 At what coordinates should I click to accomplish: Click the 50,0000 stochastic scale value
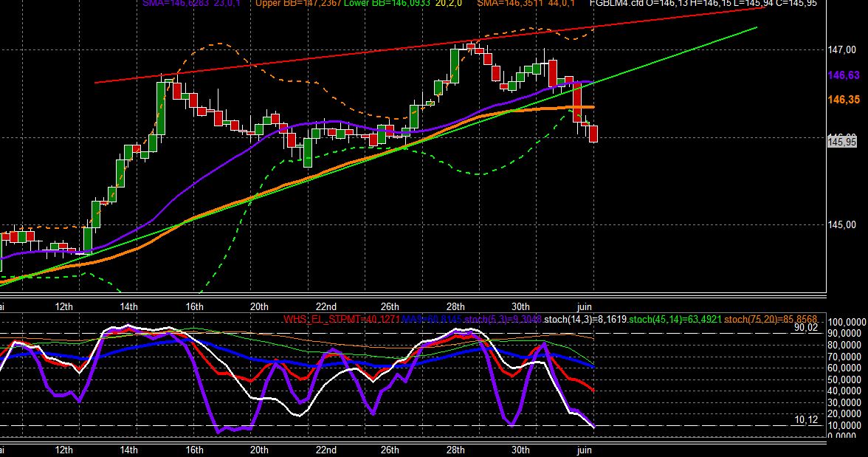click(844, 379)
